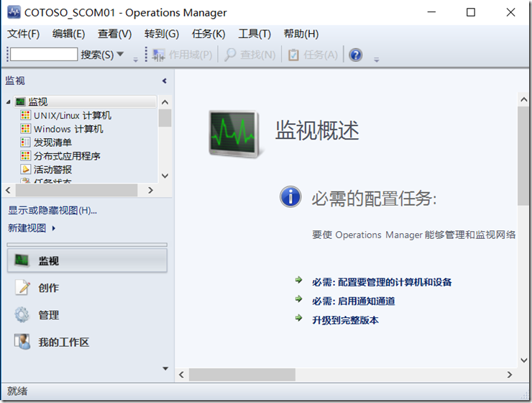This screenshot has width=532, height=403.
Task: Open help with the blue question mark icon
Action: tap(356, 55)
